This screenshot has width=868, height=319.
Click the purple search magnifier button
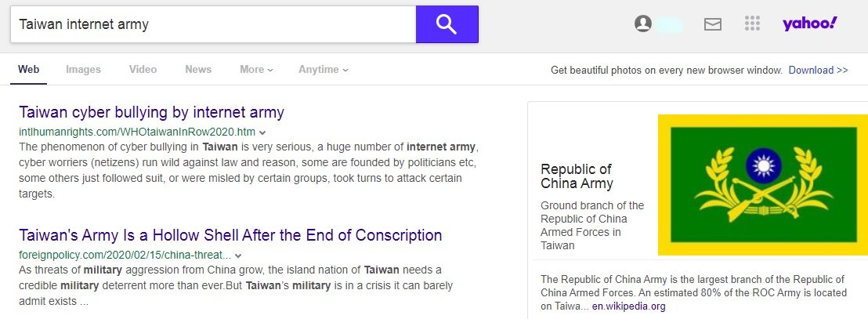[447, 24]
